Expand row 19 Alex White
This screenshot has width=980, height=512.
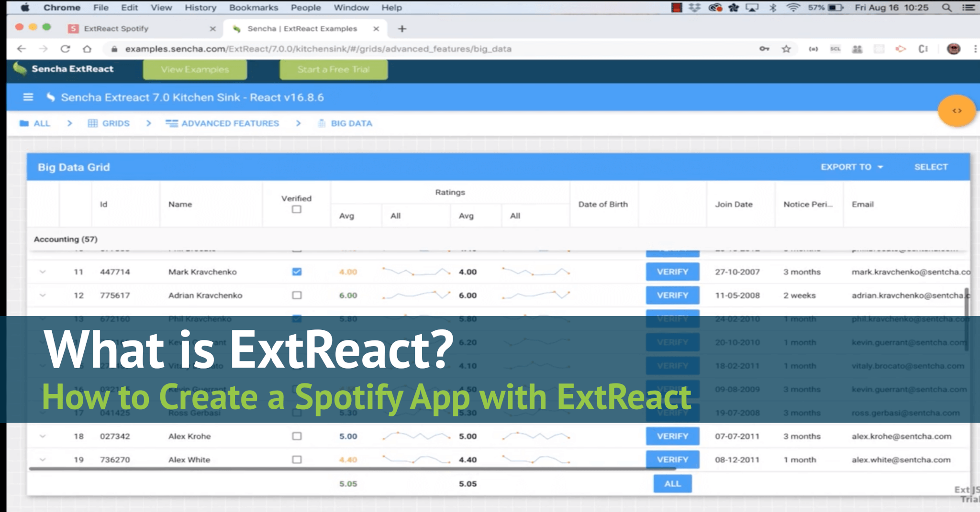43,459
